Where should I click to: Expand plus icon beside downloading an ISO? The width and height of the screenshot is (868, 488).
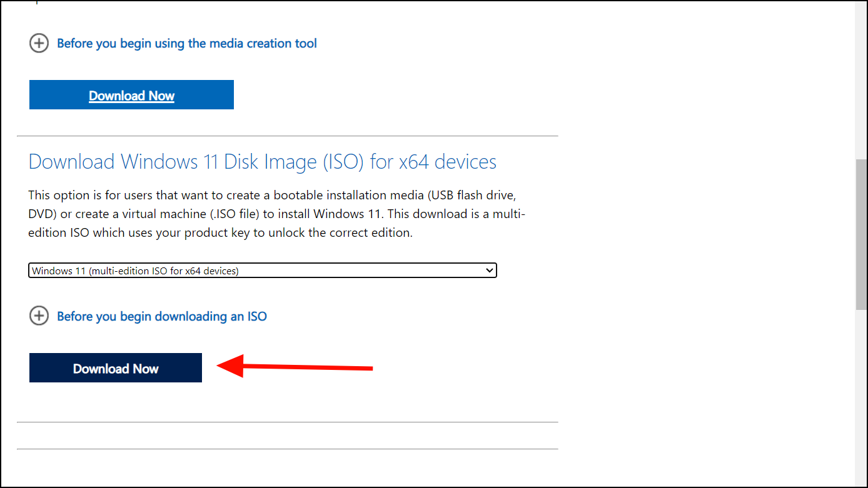(39, 316)
